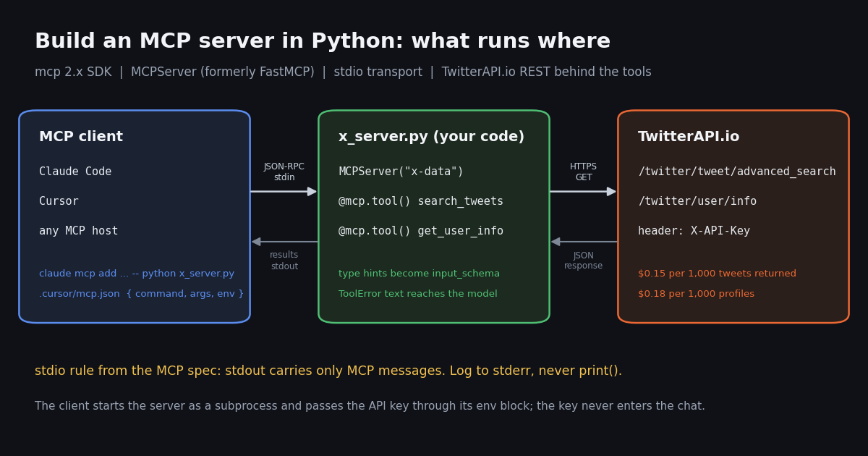
Task: Click the '.cursor/mcp.json { command, args, env }' line
Action: pos(142,294)
